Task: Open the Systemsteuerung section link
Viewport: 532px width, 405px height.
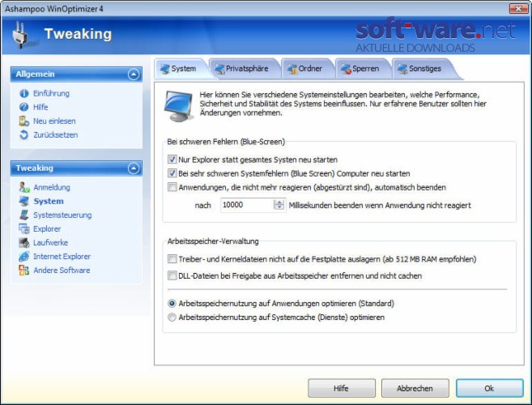Action: click(x=62, y=215)
